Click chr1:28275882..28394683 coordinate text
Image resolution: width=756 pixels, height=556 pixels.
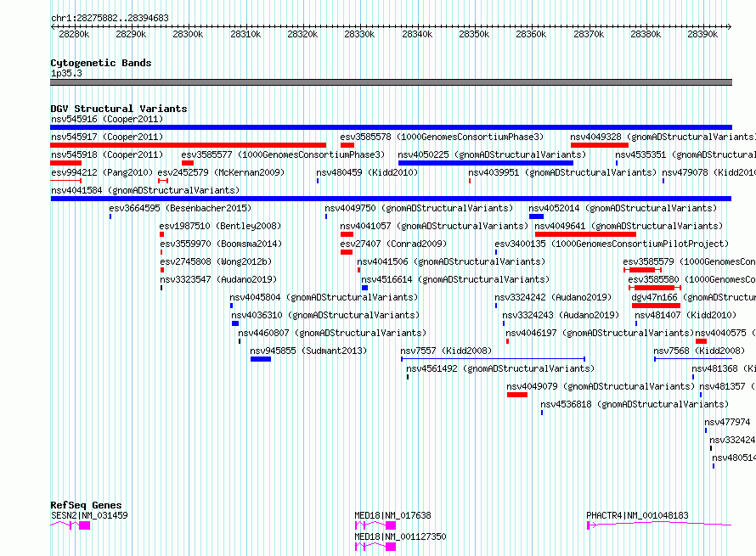point(110,18)
